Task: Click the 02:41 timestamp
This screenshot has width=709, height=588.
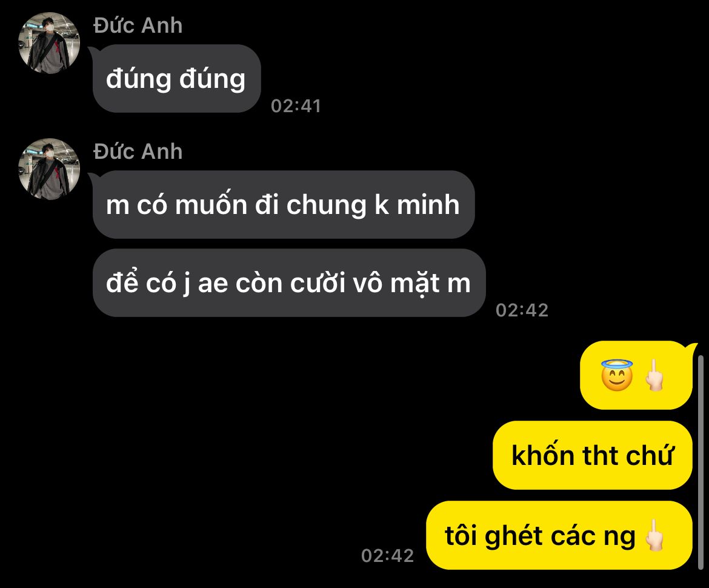Action: click(x=296, y=106)
